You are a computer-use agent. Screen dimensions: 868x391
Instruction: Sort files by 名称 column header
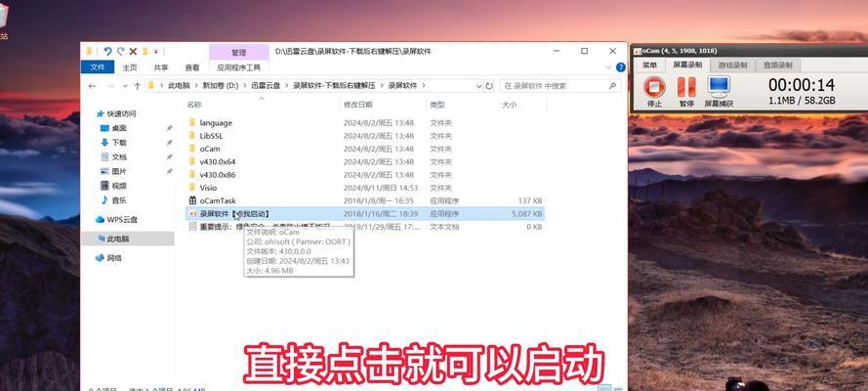tap(194, 105)
